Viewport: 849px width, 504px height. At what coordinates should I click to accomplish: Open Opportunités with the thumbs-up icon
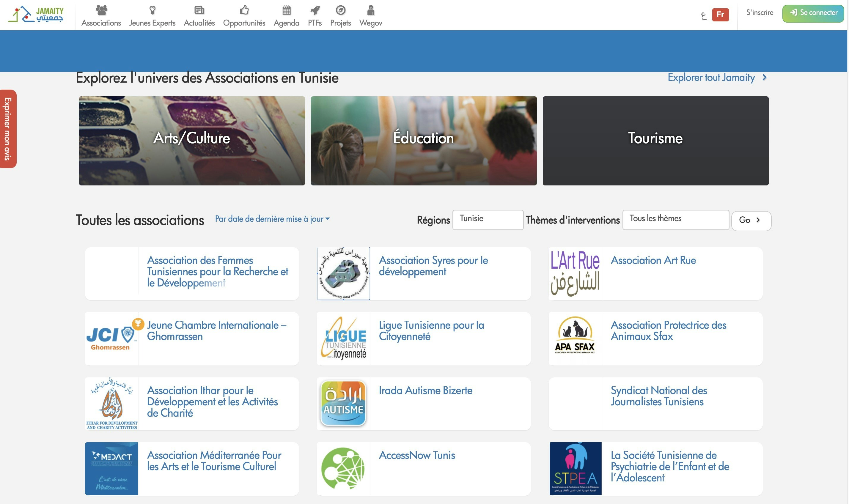[x=244, y=10]
